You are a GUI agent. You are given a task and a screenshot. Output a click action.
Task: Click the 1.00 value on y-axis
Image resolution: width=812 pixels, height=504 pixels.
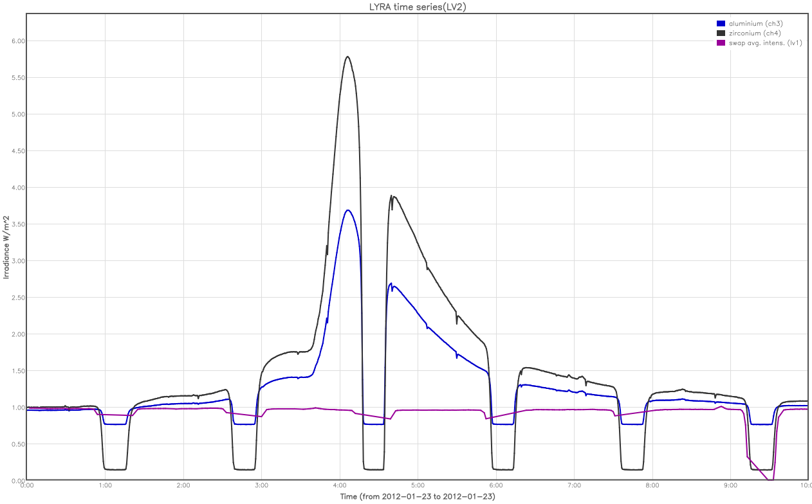(x=17, y=408)
